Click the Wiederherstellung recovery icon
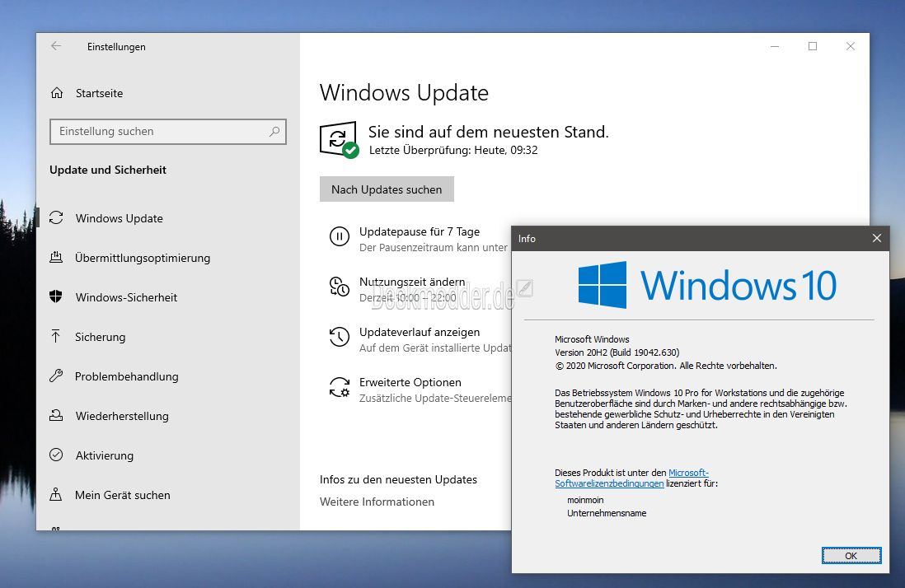The height and width of the screenshot is (588, 905). [56, 416]
